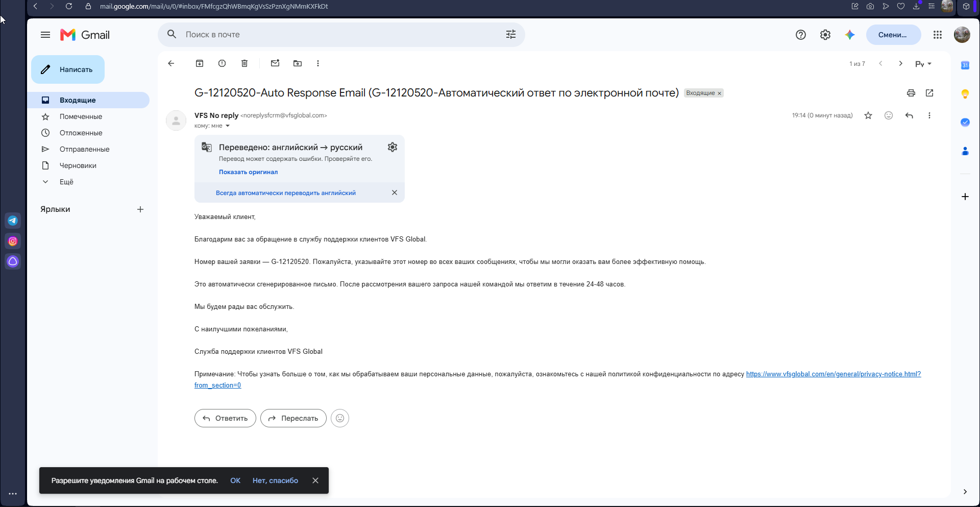Go back to inbox arrow
Viewport: 980px width, 507px height.
[x=171, y=63]
